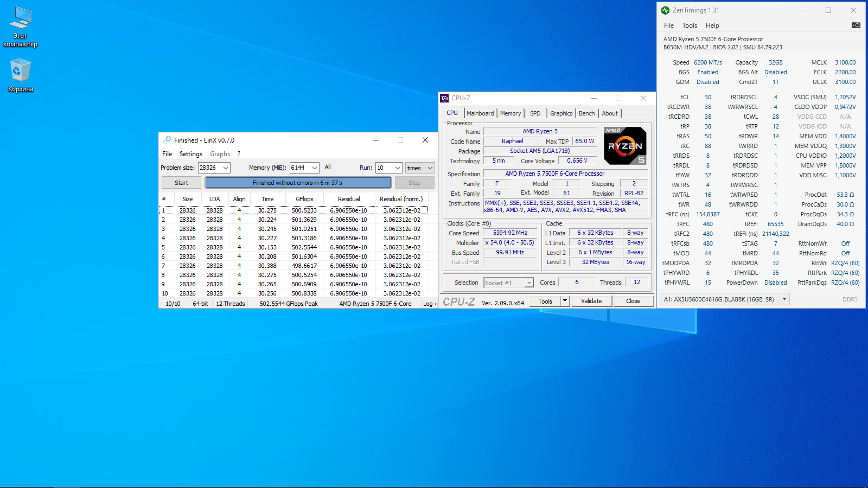This screenshot has height=488, width=868.
Task: Select LinX result row with 500.8338 GFlops
Action: (x=293, y=293)
